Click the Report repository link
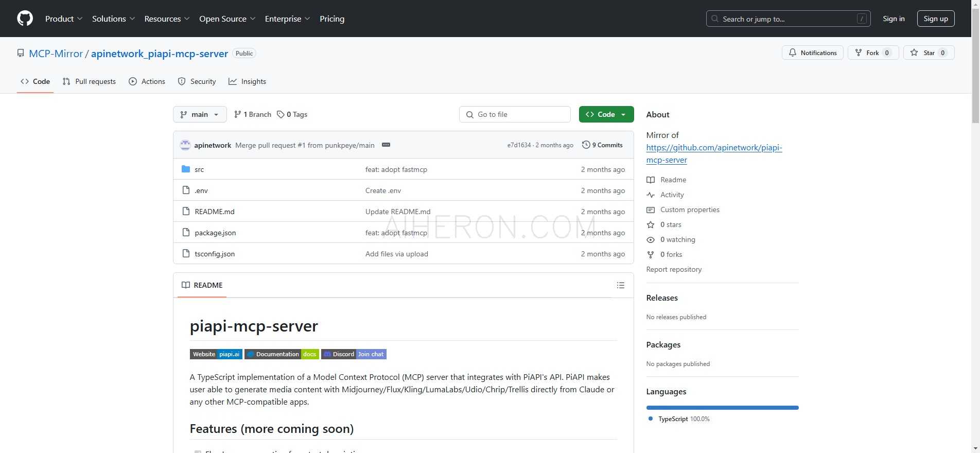Screen dimensions: 980x453 (674, 269)
